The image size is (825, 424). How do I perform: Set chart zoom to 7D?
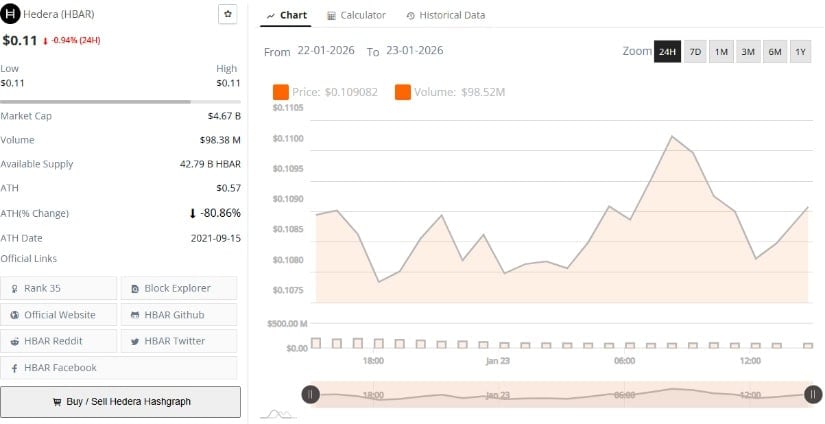pyautogui.click(x=695, y=52)
